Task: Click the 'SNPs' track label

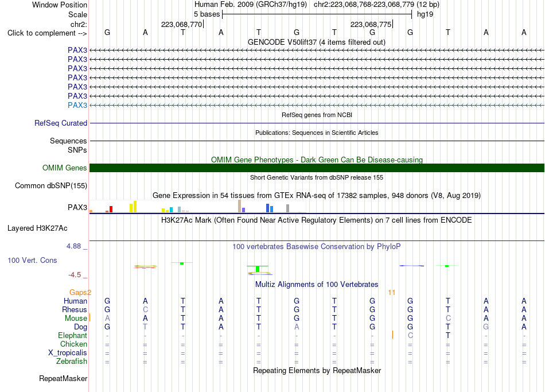Action: click(x=77, y=150)
